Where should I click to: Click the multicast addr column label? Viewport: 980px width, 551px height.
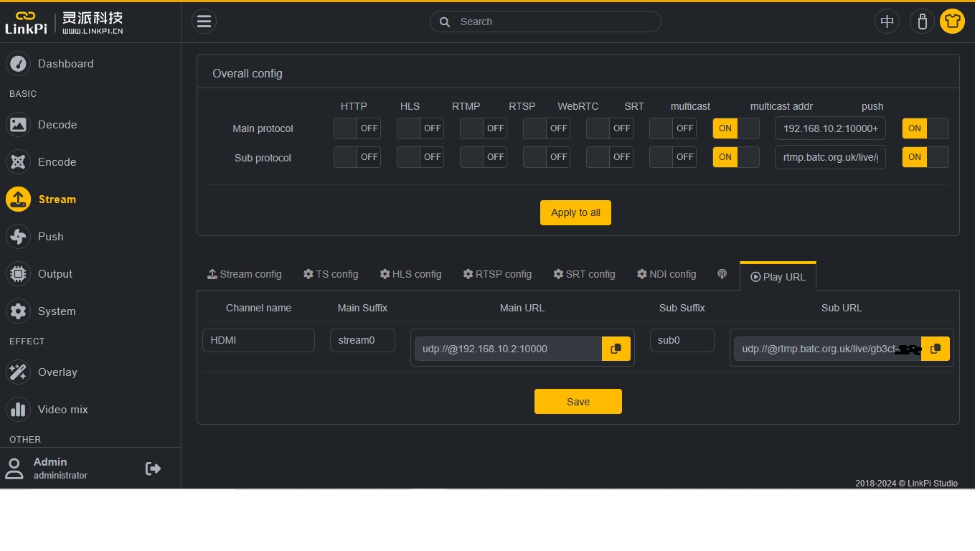pos(781,106)
